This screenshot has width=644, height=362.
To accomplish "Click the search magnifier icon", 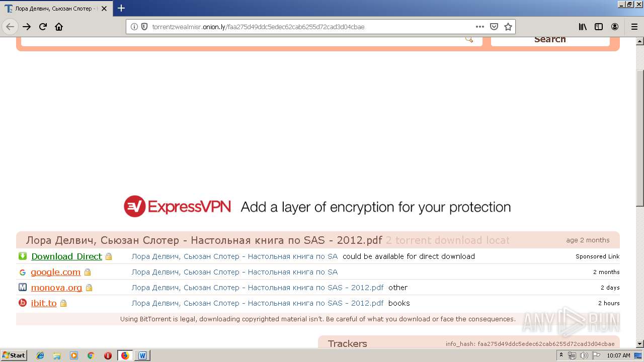I will point(469,39).
